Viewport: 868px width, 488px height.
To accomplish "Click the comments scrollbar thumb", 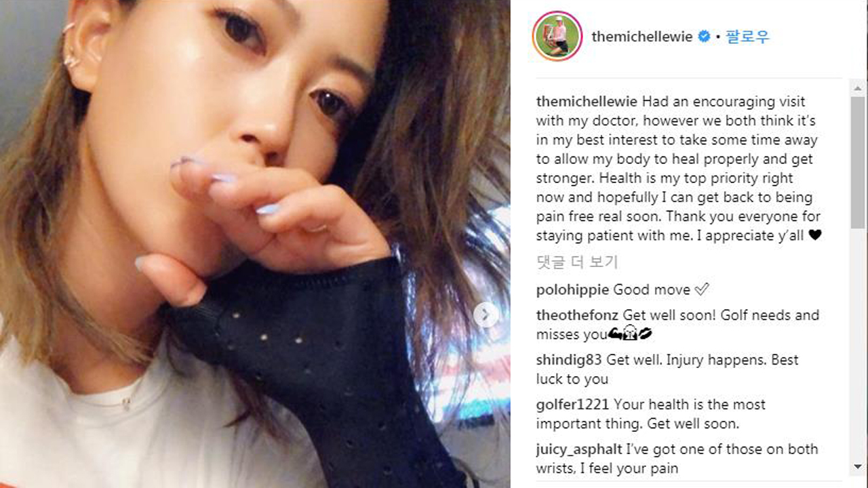I will click(x=858, y=163).
